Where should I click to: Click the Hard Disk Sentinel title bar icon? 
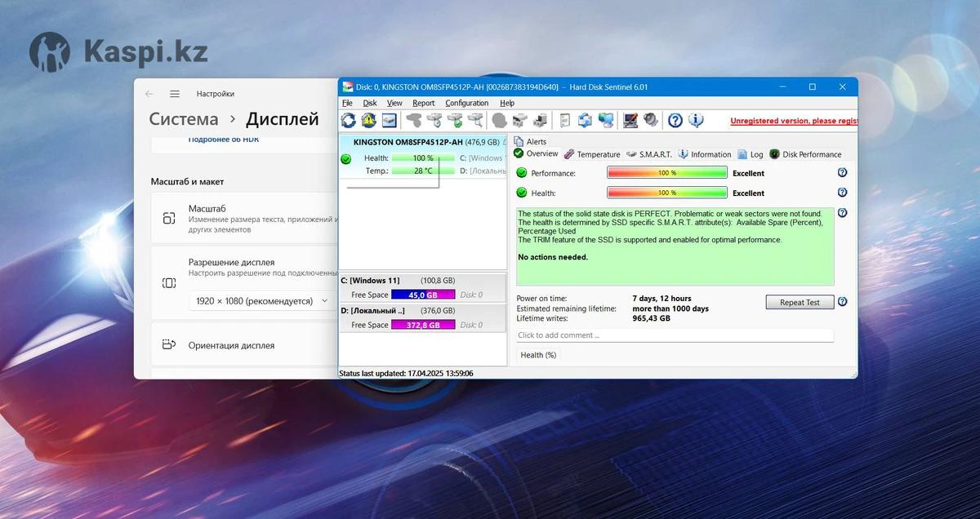coord(348,87)
